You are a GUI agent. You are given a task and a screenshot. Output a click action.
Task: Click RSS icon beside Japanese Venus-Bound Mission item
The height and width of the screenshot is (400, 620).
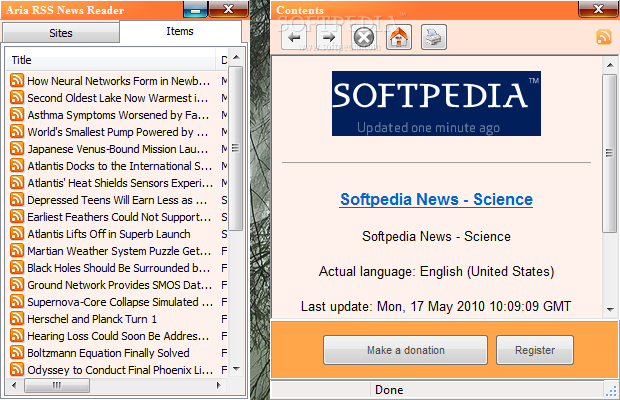17,148
